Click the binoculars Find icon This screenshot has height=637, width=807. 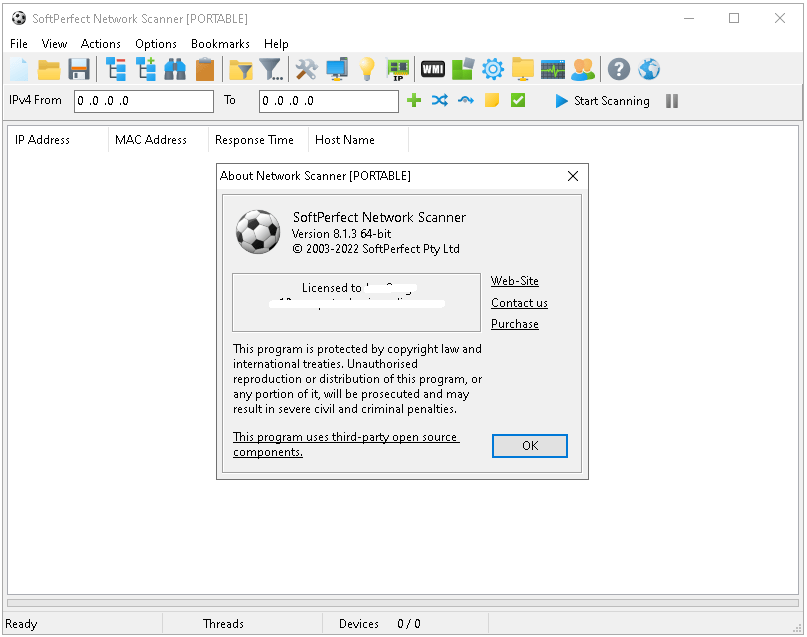175,69
